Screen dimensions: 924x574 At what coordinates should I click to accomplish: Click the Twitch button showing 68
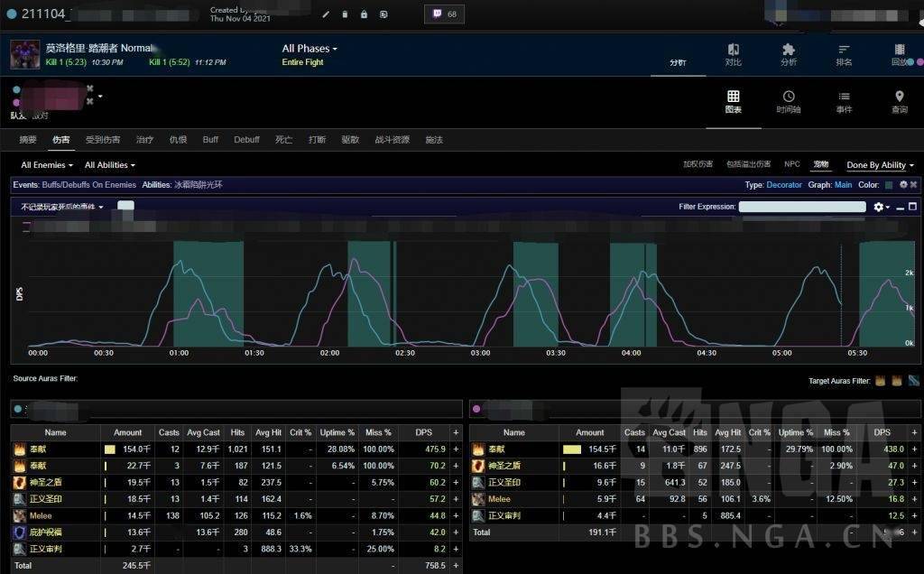tap(445, 14)
